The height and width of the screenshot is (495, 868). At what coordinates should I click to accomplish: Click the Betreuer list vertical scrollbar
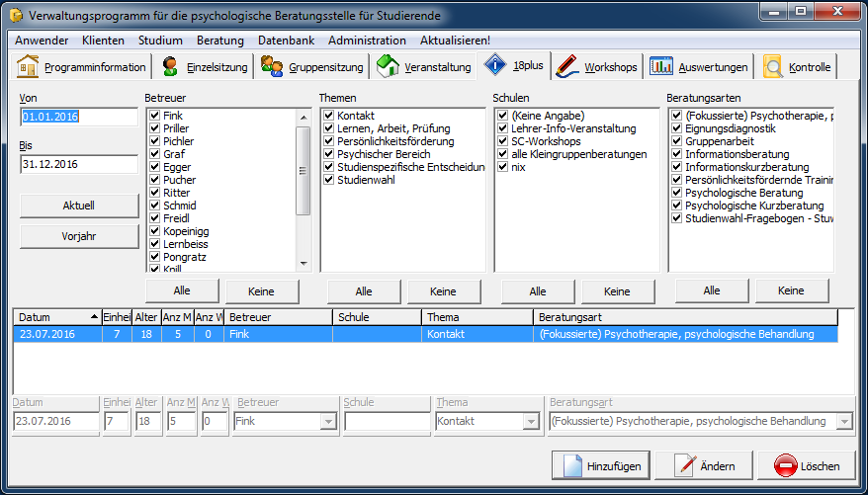pos(304,188)
